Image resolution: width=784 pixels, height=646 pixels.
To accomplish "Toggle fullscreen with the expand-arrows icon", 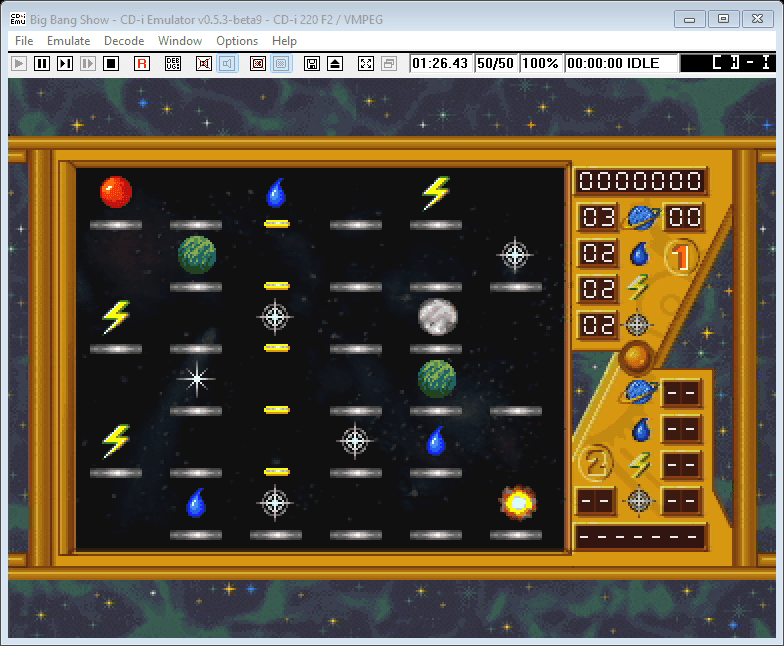I will coord(366,63).
